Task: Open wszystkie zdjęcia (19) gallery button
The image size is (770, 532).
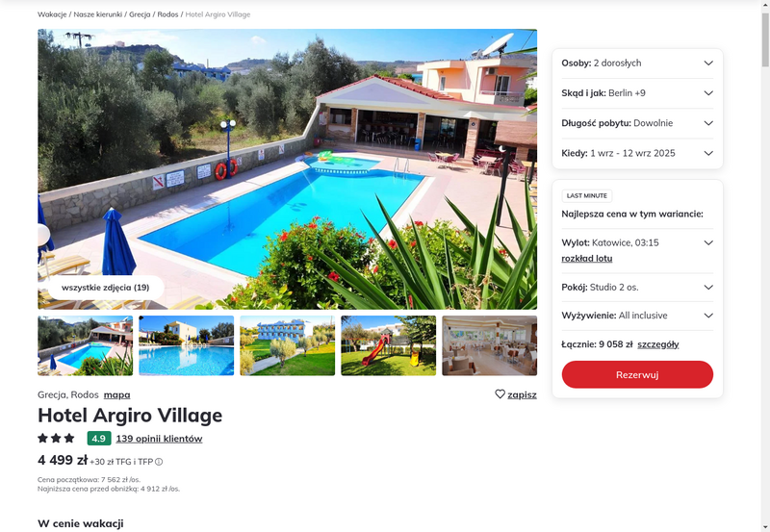Action: (x=106, y=288)
